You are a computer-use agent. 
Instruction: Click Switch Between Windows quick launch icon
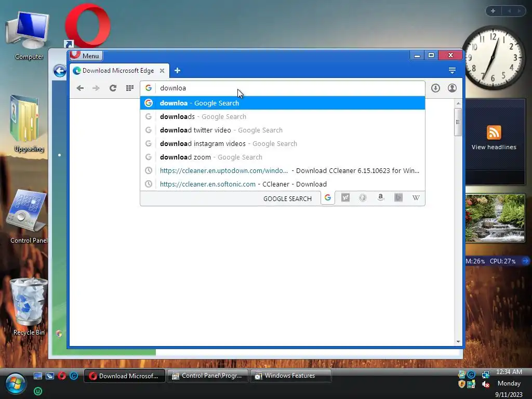coord(50,376)
